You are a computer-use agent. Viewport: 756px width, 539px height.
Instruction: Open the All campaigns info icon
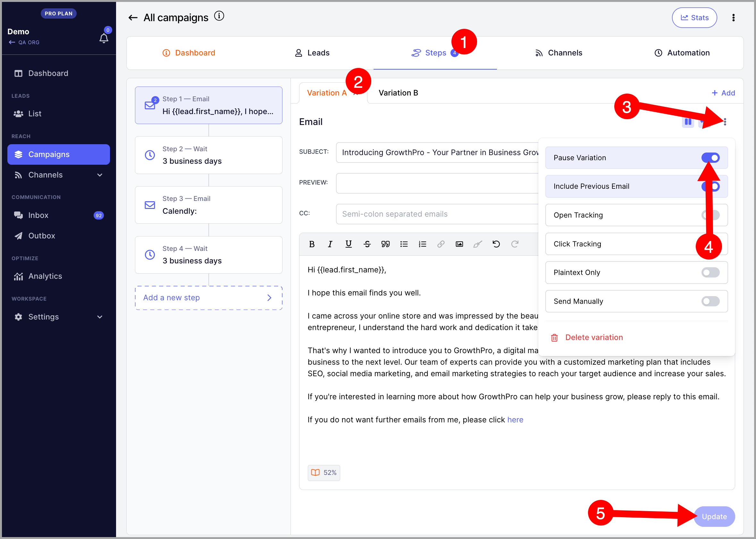(219, 16)
